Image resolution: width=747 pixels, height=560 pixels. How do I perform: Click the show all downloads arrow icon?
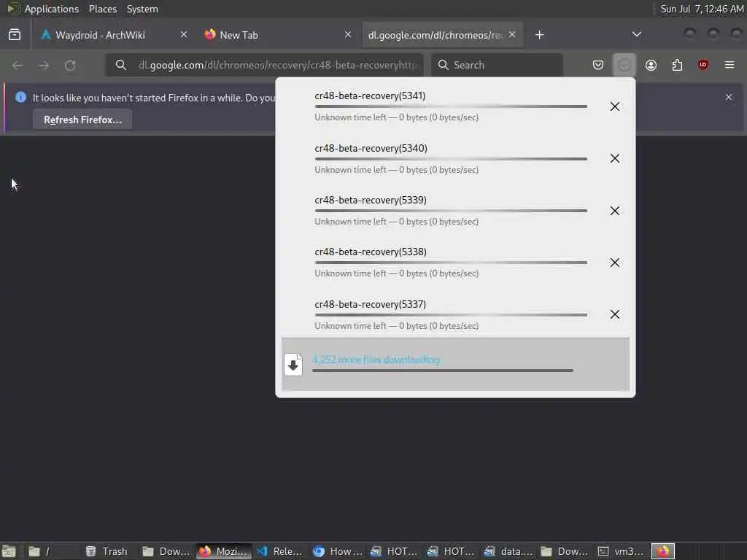coord(293,365)
